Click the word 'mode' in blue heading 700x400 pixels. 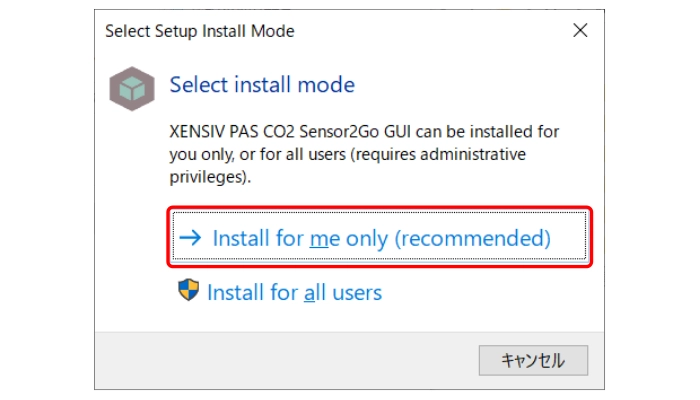click(x=326, y=84)
